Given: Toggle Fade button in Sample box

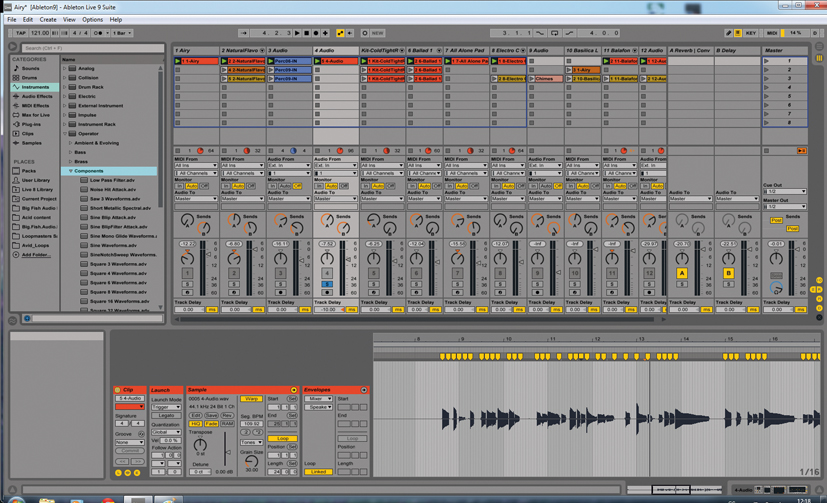Looking at the screenshot, I should point(211,424).
